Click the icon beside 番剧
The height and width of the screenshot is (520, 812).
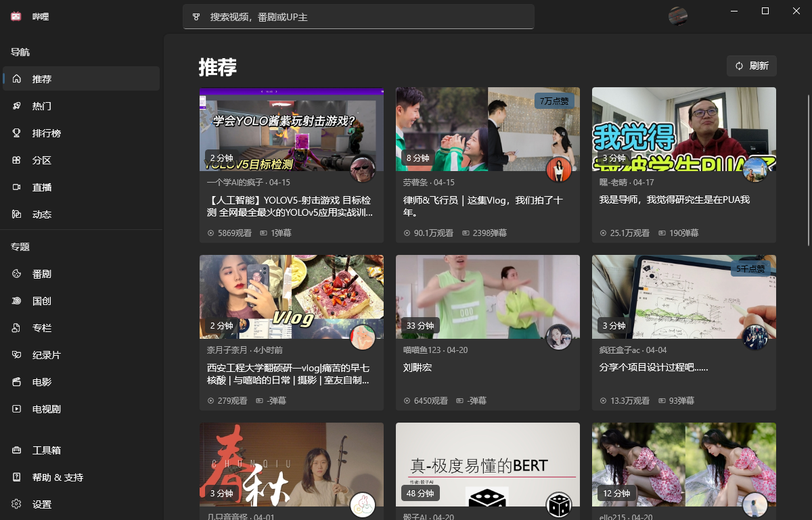(x=17, y=274)
